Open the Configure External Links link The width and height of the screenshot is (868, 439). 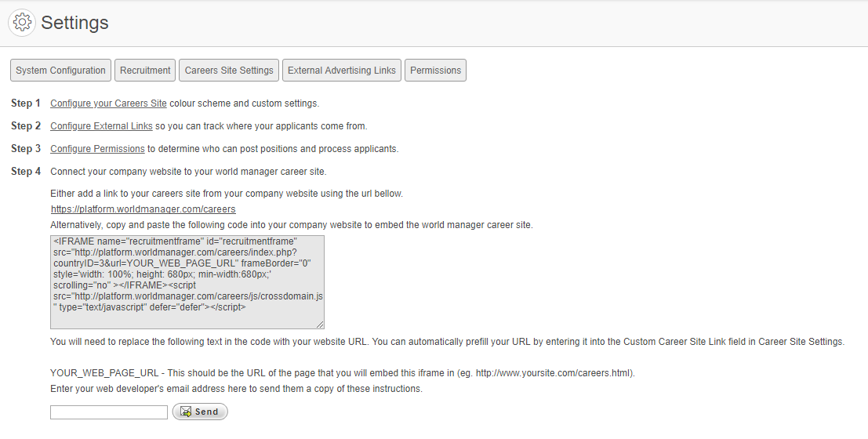pos(101,126)
